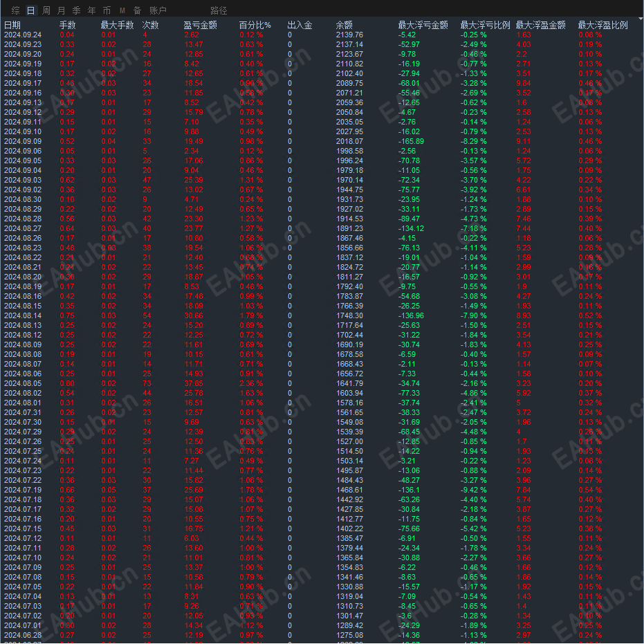Screen dimensions: 644x644
Task: Select the 日 daily tab
Action: tap(31, 10)
